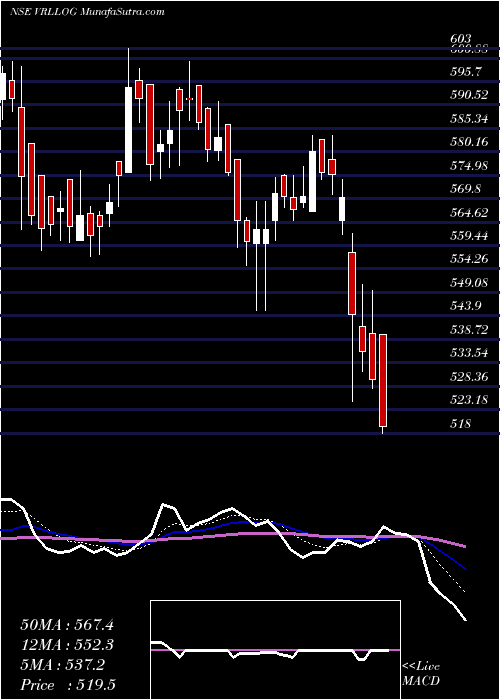The height and width of the screenshot is (700, 500).
Task: Select the 559.44 price level label
Action: tap(469, 235)
